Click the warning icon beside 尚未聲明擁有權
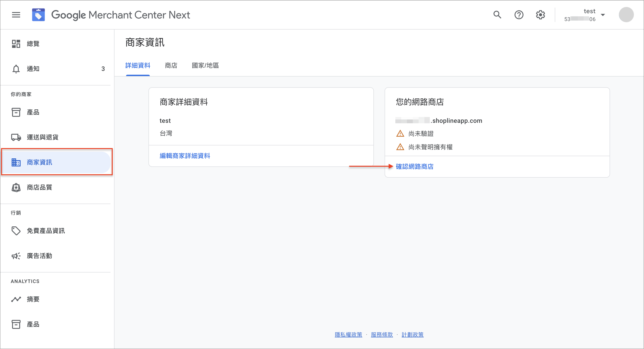Image resolution: width=644 pixels, height=349 pixels. tap(400, 147)
